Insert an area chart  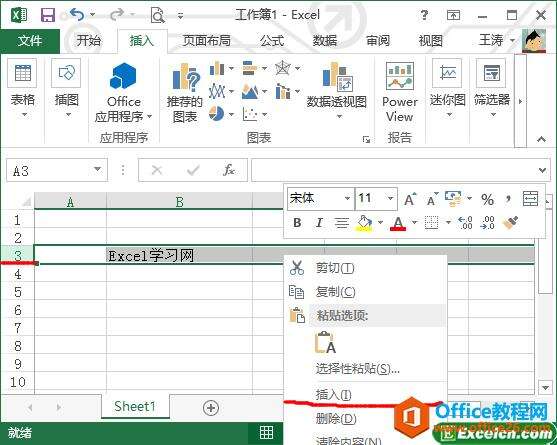point(250,92)
